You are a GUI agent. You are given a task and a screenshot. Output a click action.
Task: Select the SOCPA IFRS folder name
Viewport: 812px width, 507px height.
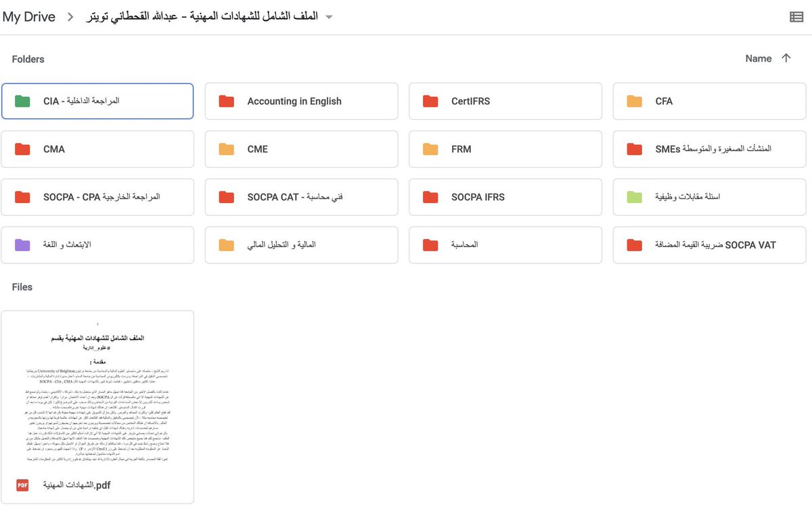478,197
